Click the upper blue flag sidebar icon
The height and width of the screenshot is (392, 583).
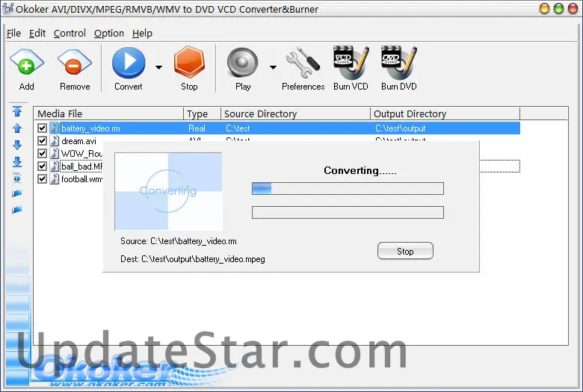pyautogui.click(x=17, y=193)
